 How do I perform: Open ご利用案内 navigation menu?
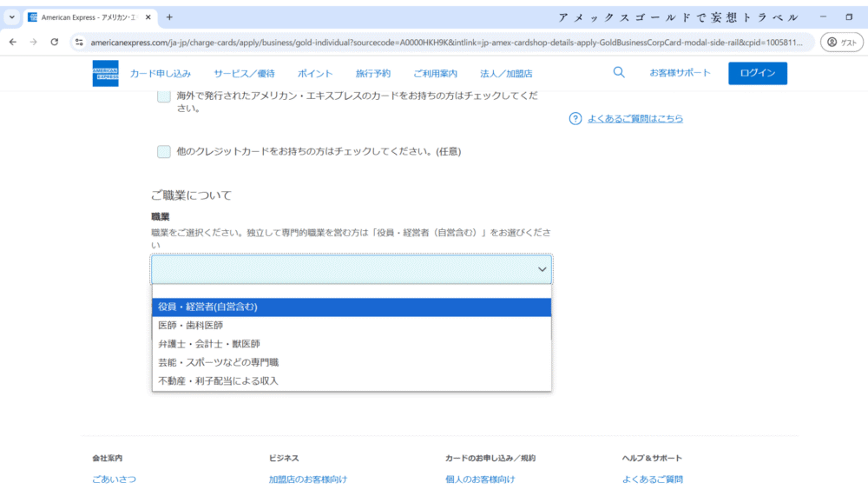point(436,74)
